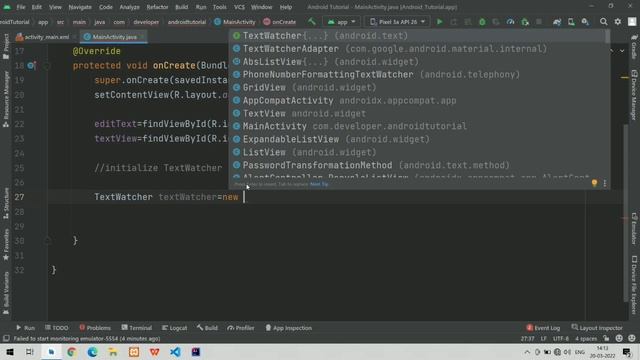Click the completion popup scrollbar
640x360 pixels.
(x=608, y=37)
